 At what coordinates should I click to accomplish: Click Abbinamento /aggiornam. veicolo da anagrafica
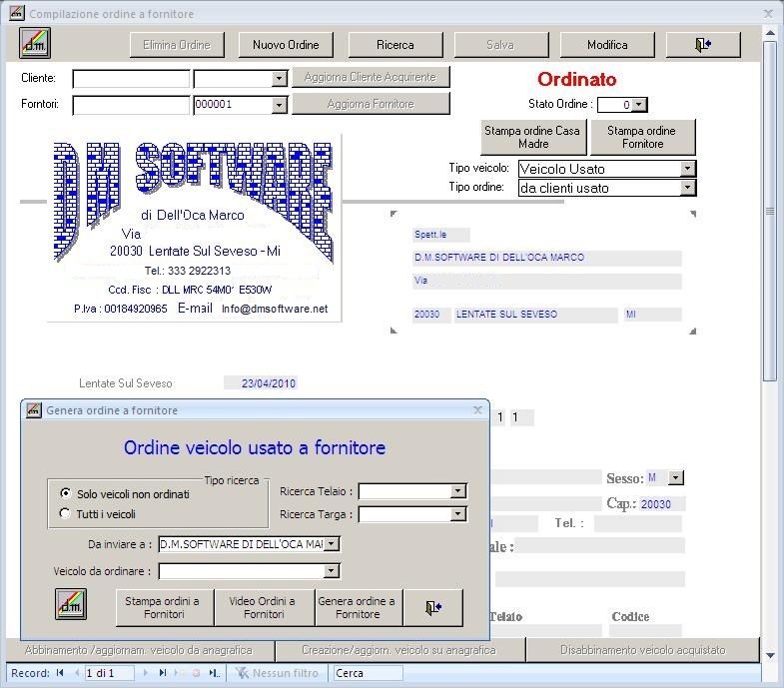(139, 650)
